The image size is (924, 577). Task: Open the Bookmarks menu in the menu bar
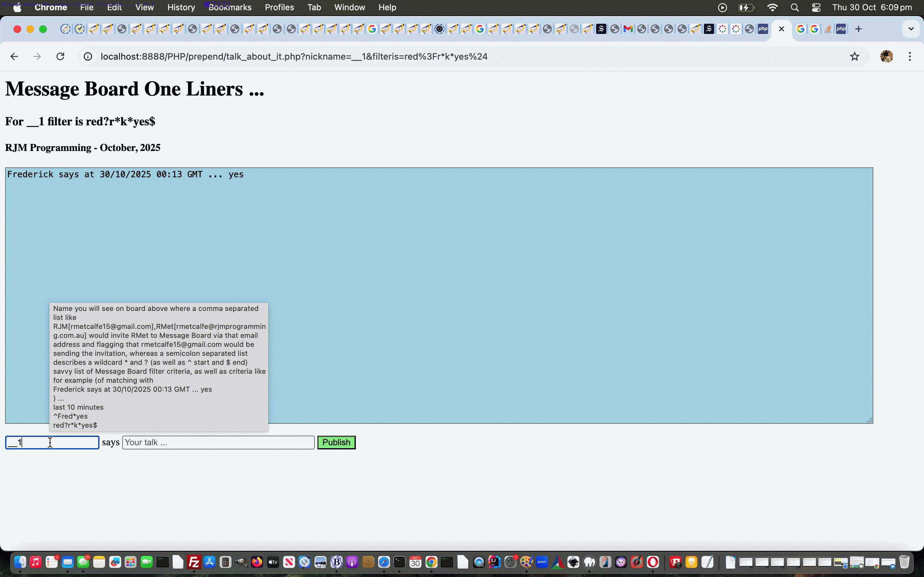[230, 7]
